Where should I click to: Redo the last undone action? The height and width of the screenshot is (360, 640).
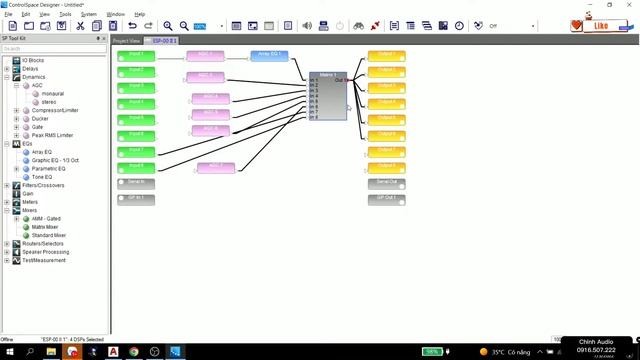point(148,26)
